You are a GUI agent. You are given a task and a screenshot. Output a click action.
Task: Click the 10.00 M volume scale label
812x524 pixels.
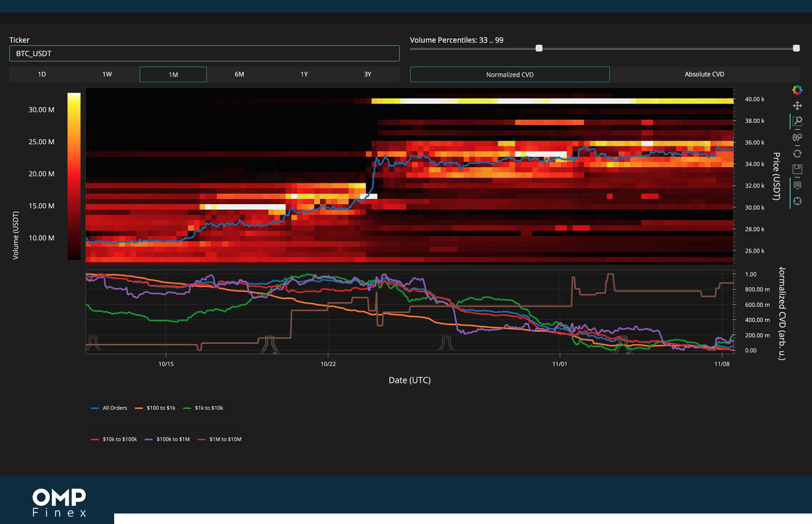[x=41, y=238]
